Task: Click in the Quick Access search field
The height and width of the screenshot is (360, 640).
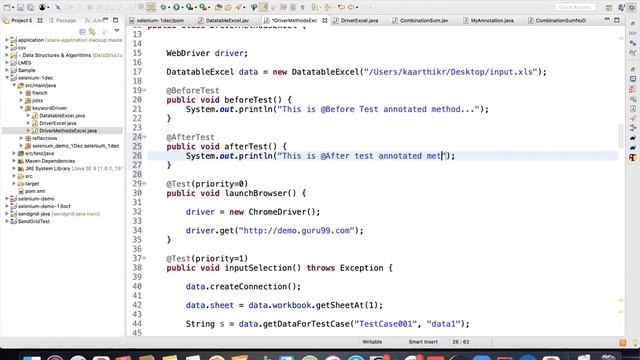Action: 575,7
